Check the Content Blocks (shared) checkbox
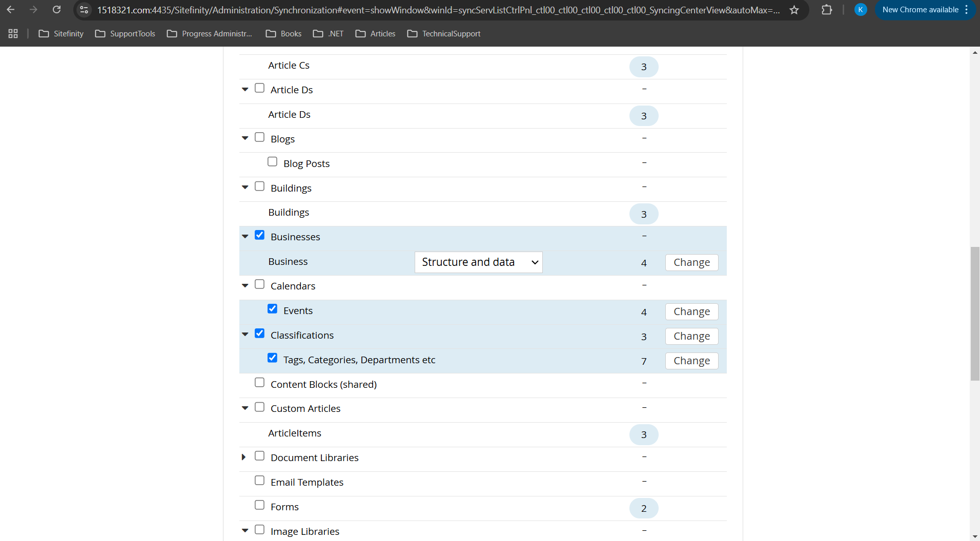980x541 pixels. pos(260,383)
